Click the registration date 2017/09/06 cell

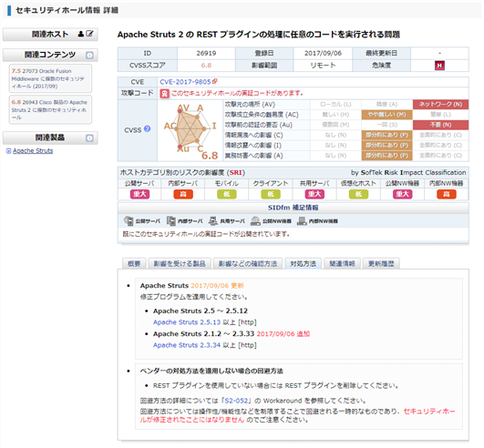[323, 54]
